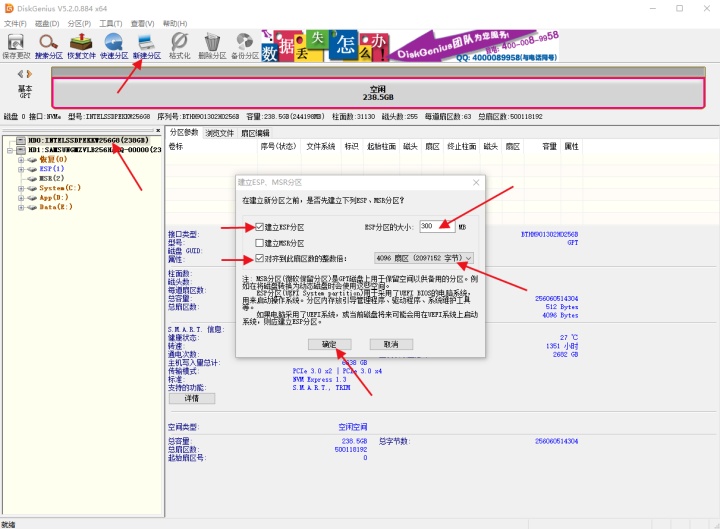Collapse the HD1 SAMSUNG disk node

[10, 150]
